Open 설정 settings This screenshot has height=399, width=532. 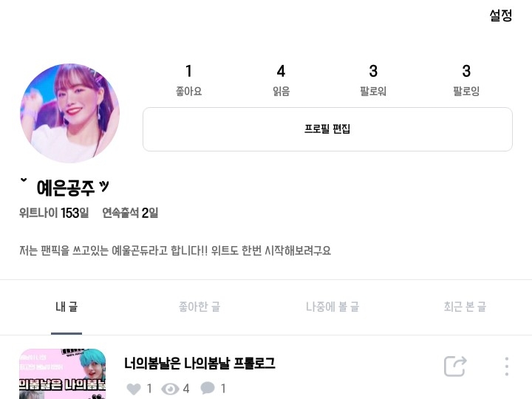coord(500,16)
